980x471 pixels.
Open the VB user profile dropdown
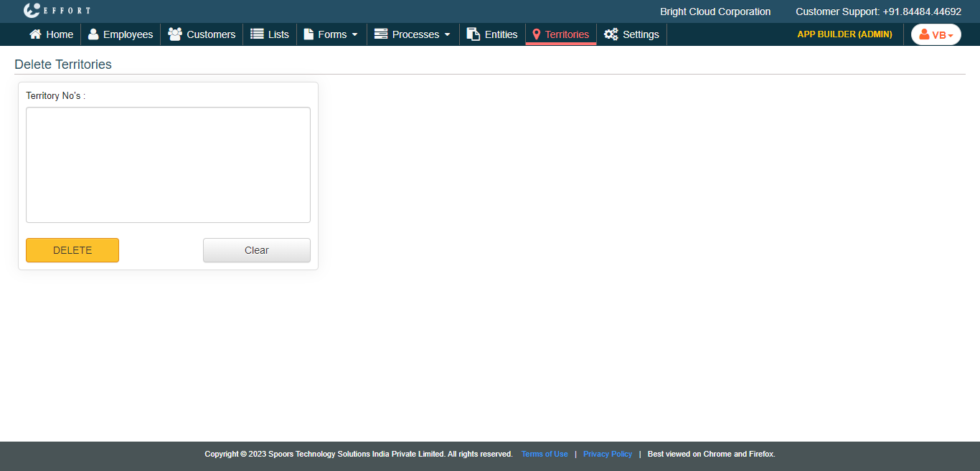coord(936,34)
